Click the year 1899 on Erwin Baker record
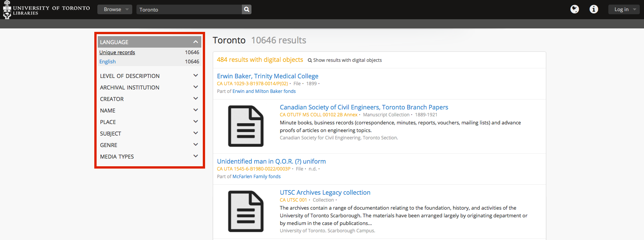The height and width of the screenshot is (240, 644). 311,84
